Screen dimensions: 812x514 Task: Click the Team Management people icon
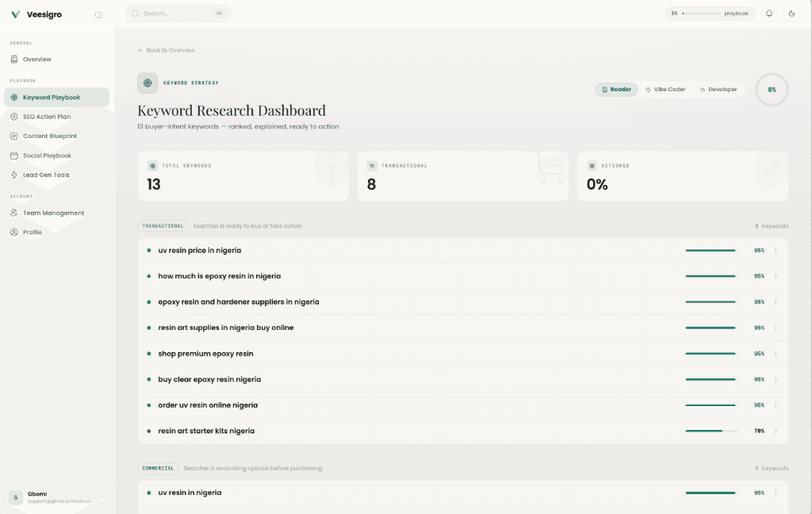pyautogui.click(x=14, y=213)
